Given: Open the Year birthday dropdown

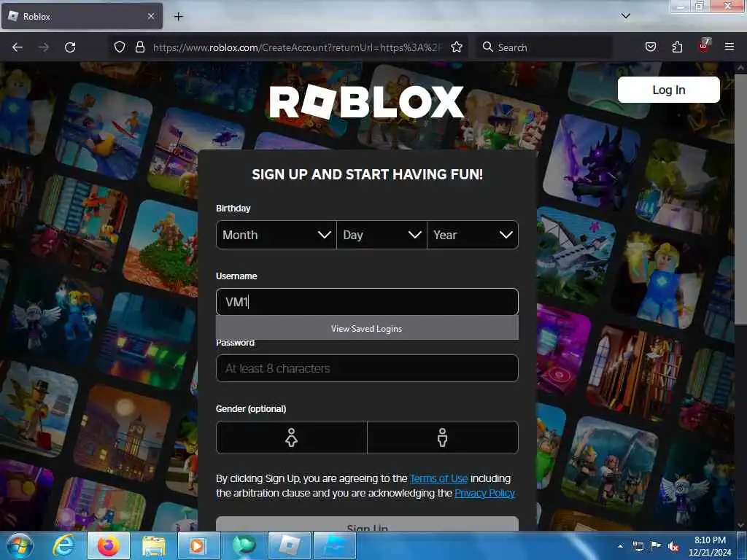Looking at the screenshot, I should 473,235.
